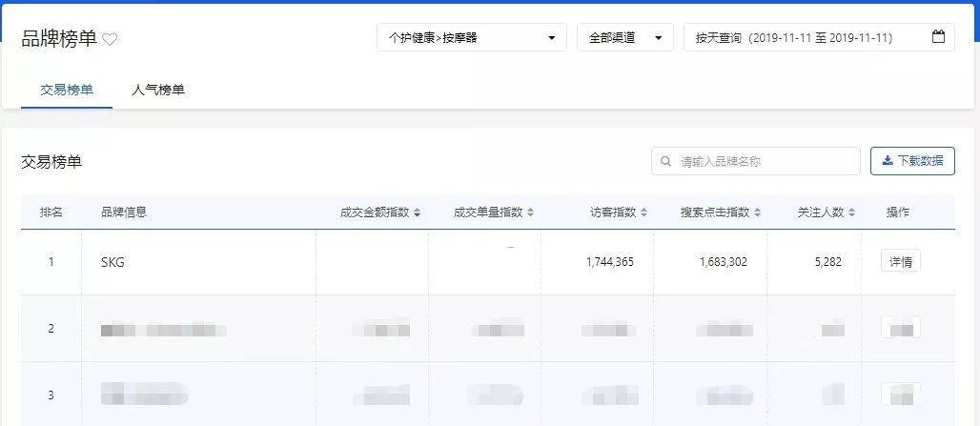Sort by 成交金额指数 sort arrows
This screenshot has height=426, width=980.
tap(417, 213)
